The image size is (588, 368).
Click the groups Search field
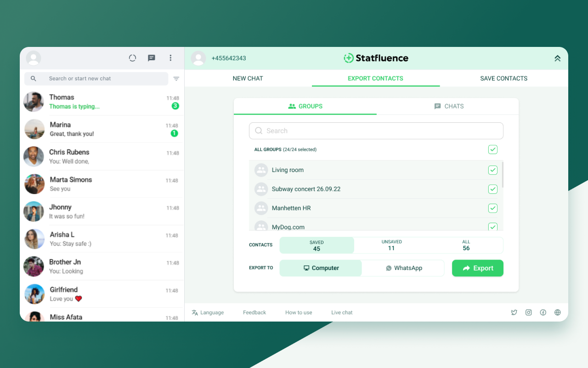pos(376,131)
